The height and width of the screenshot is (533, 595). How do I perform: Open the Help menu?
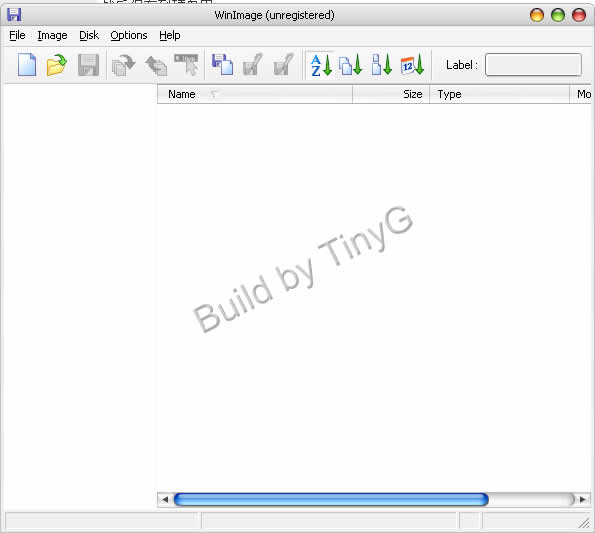click(170, 35)
